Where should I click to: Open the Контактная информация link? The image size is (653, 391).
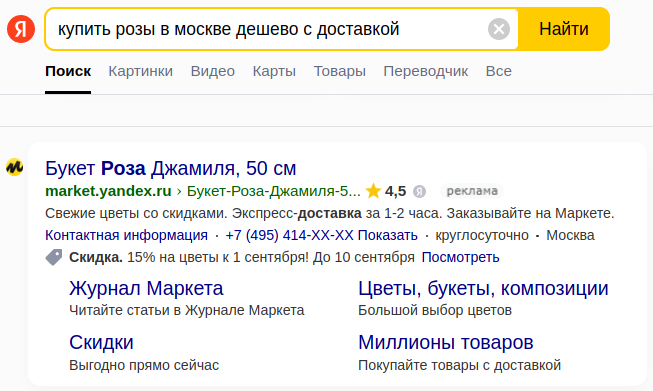pos(126,235)
